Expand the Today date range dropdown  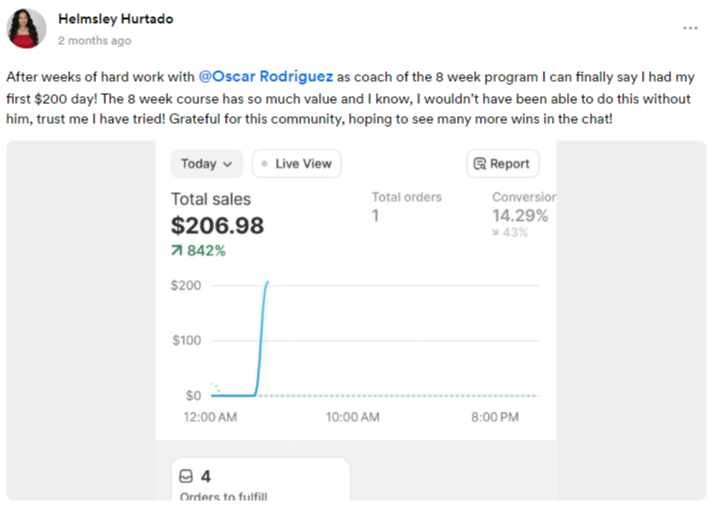[x=207, y=164]
